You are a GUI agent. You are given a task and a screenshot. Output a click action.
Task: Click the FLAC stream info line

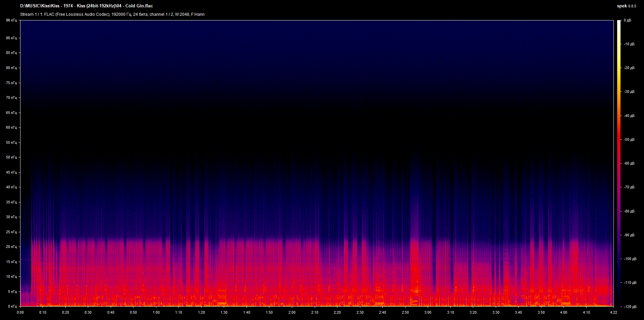coord(112,14)
